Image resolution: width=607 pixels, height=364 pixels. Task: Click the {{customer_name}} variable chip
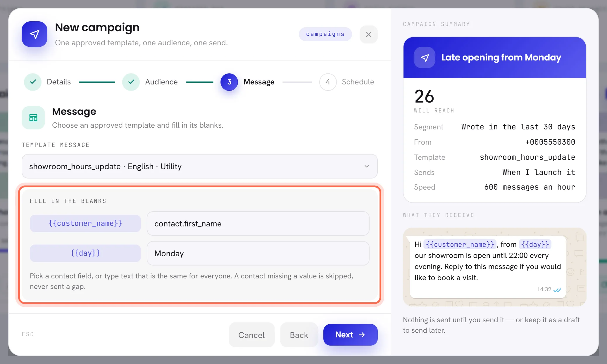[x=85, y=223]
